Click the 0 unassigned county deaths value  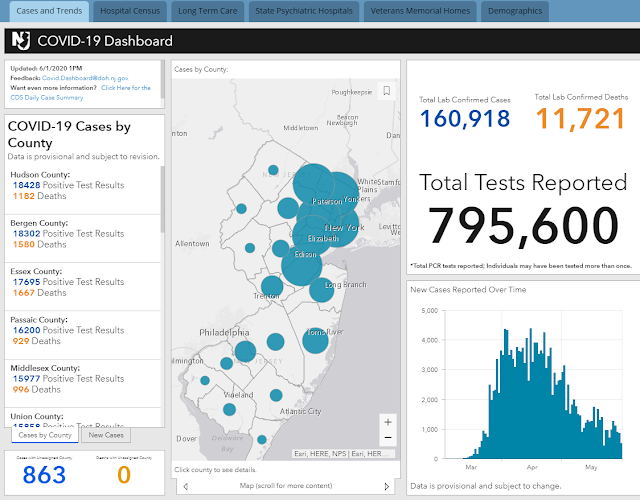[x=124, y=475]
